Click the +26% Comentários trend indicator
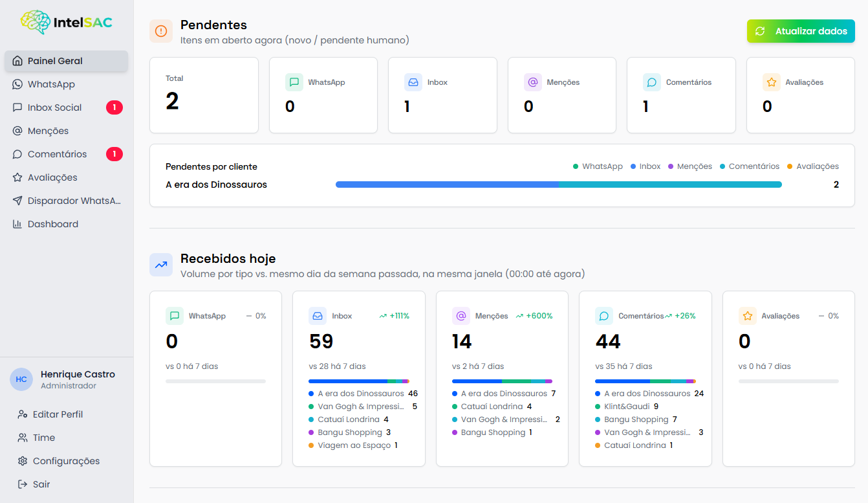 680,316
